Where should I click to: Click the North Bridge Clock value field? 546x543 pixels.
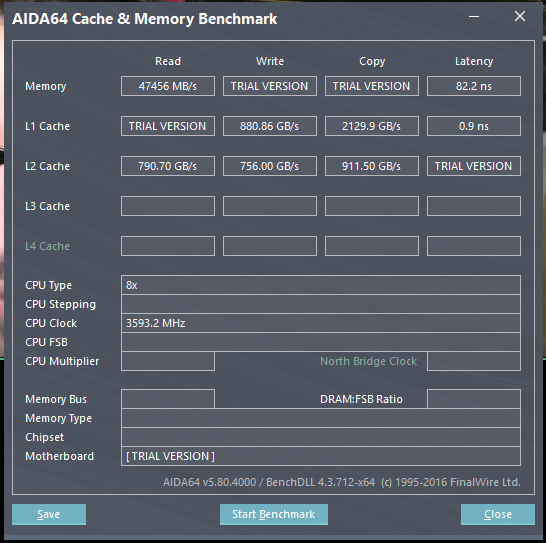tap(474, 361)
